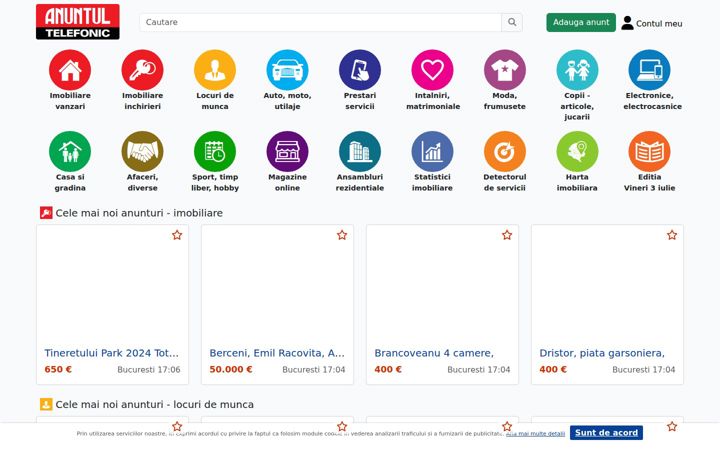
Task: Select the Locuri de munca category icon
Action: [x=215, y=70]
